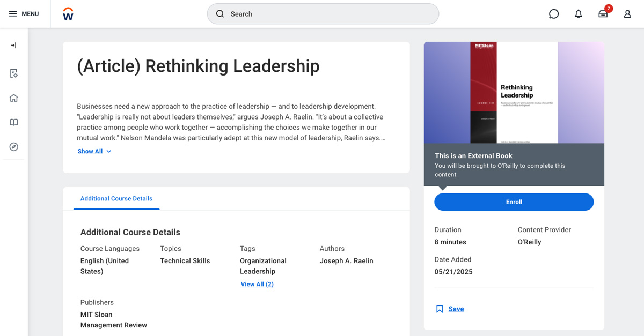Open the book library sidebar icon
The width and height of the screenshot is (644, 336).
pyautogui.click(x=14, y=122)
